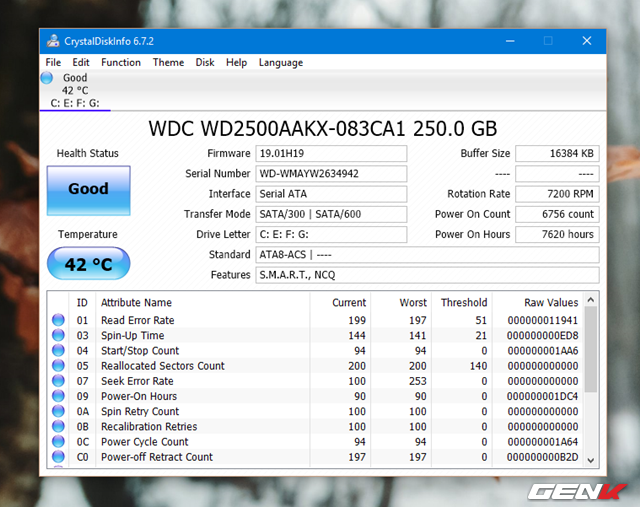Click the Firmware field 19.01H19
Image resolution: width=640 pixels, height=507 pixels.
(x=331, y=153)
